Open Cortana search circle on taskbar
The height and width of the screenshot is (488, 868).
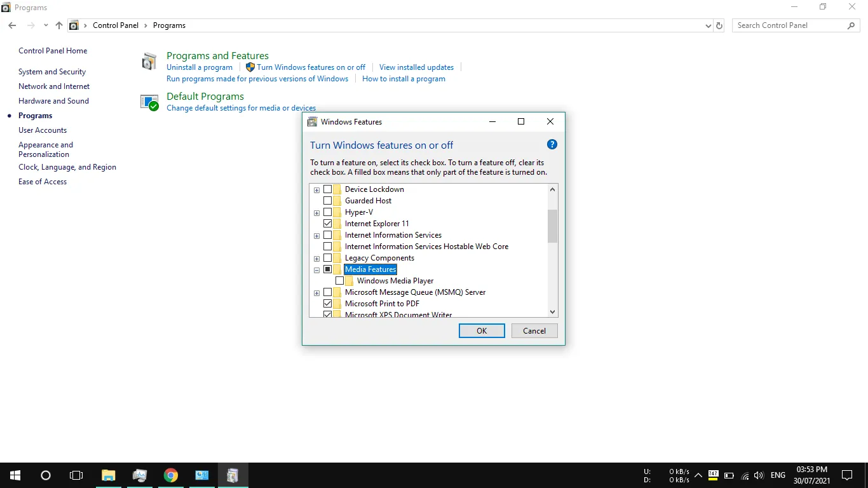[x=46, y=475]
